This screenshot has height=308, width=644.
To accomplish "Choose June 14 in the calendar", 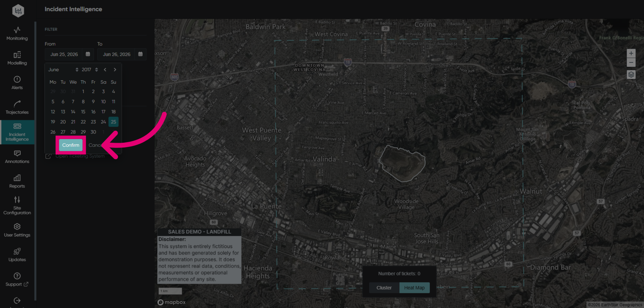I will pos(73,112).
